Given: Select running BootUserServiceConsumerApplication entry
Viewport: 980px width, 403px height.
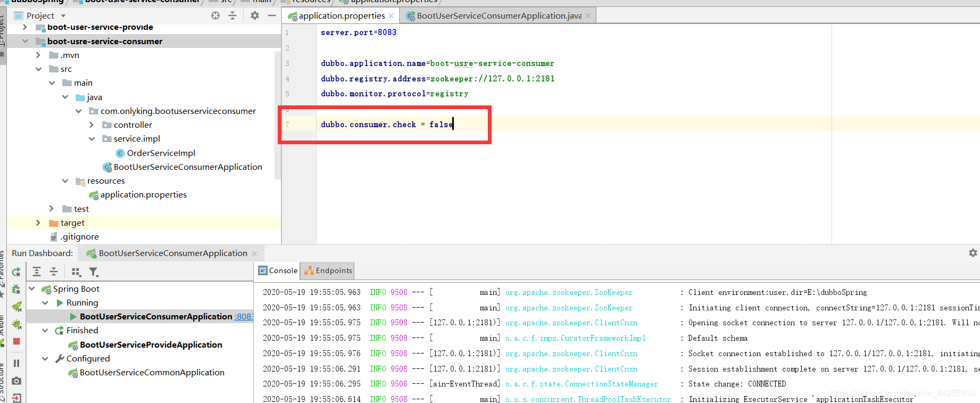Looking at the screenshot, I should (x=156, y=316).
